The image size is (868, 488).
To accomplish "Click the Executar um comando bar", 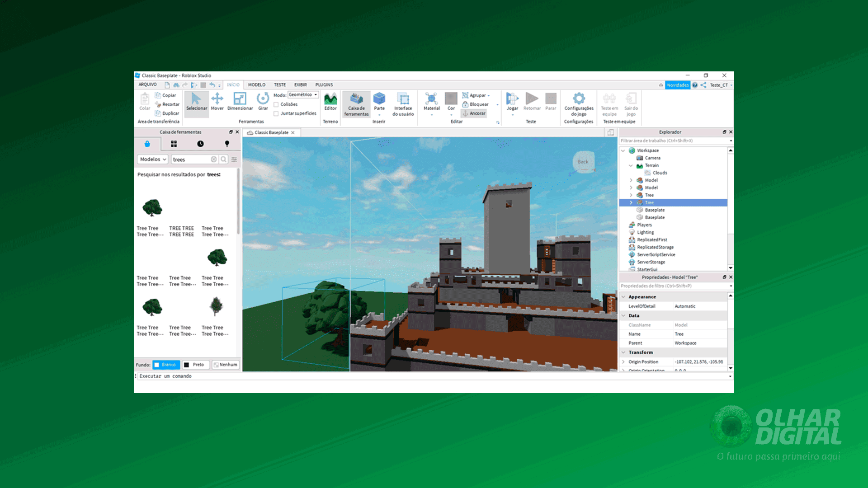I will click(x=433, y=376).
